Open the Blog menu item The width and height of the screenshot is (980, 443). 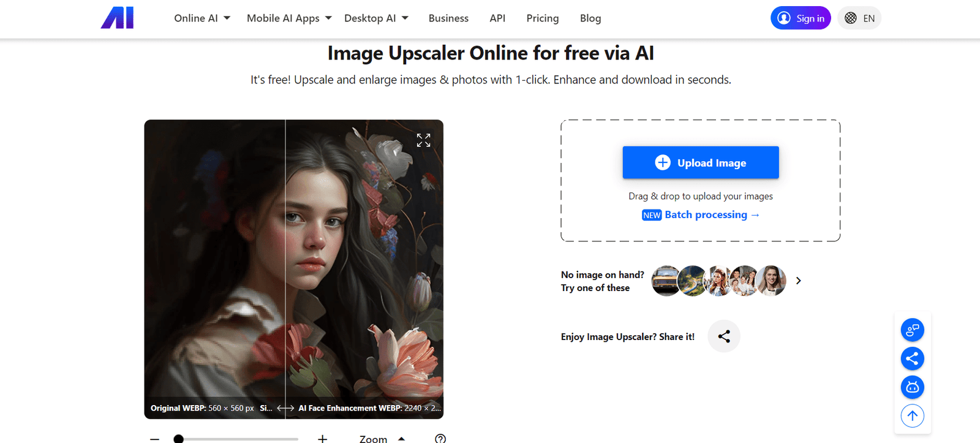[x=590, y=18]
